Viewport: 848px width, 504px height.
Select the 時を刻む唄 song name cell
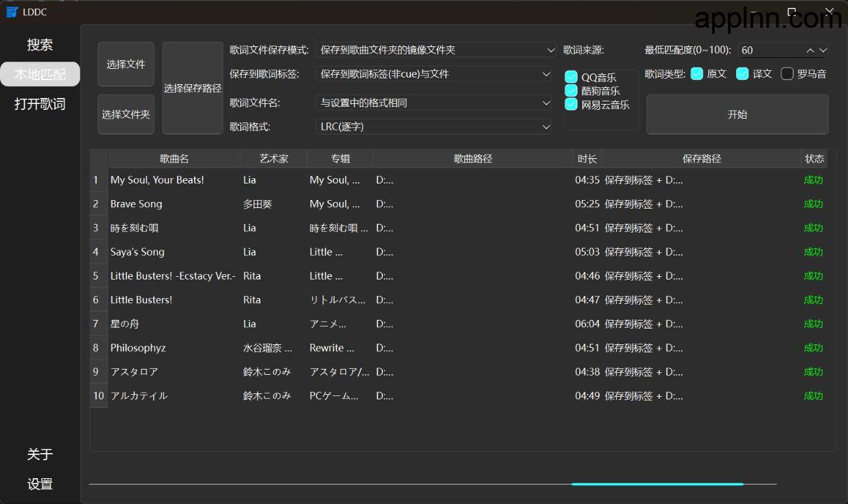[174, 228]
